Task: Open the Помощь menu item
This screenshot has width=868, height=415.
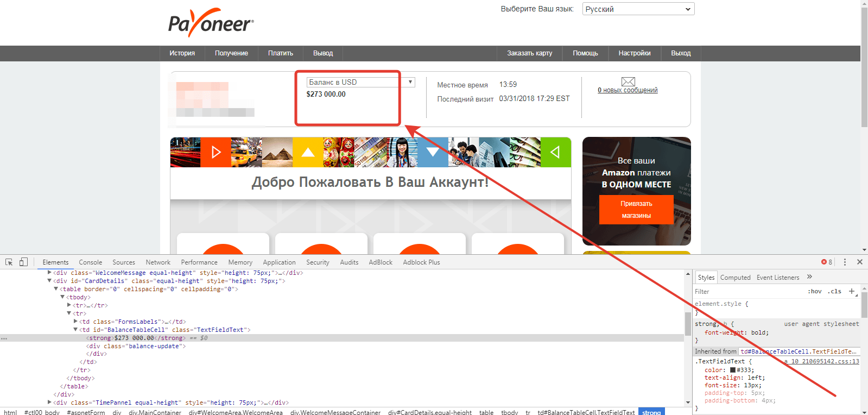Action: (x=585, y=53)
